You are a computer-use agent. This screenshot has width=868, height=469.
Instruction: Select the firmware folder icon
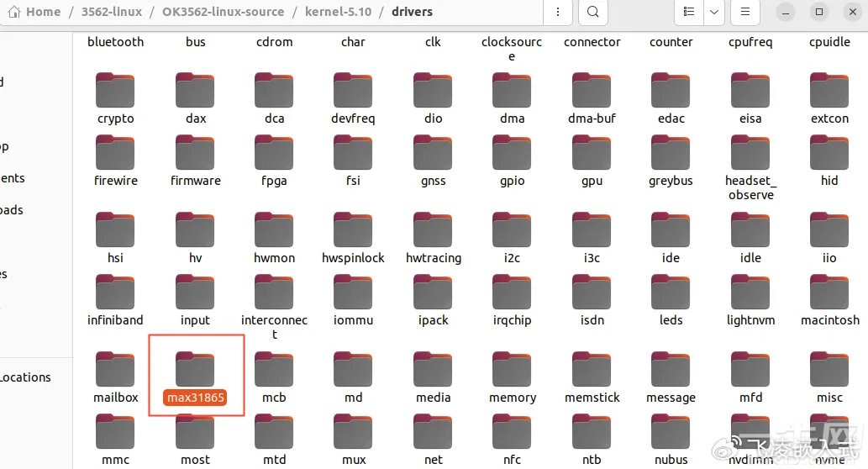(x=196, y=152)
